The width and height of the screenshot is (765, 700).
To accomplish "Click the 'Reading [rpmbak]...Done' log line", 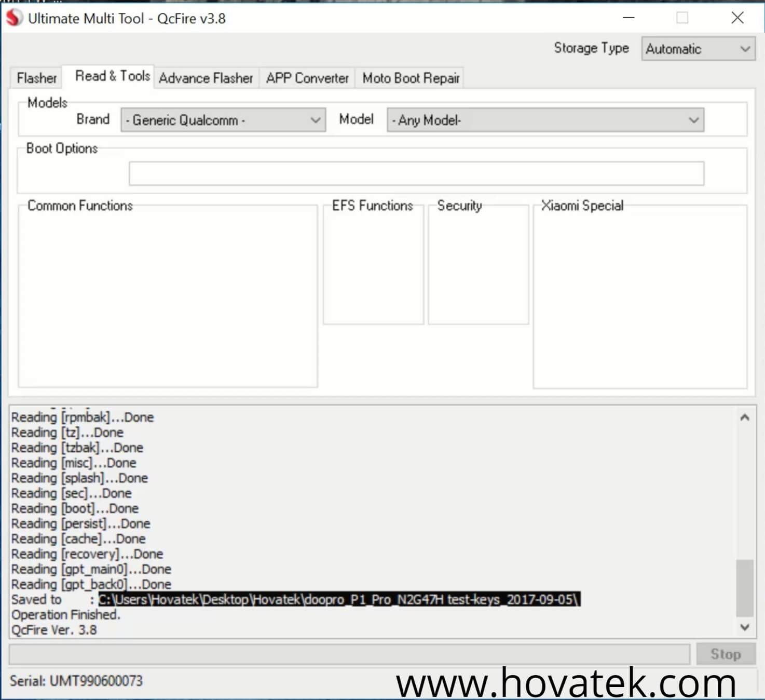I will point(83,417).
